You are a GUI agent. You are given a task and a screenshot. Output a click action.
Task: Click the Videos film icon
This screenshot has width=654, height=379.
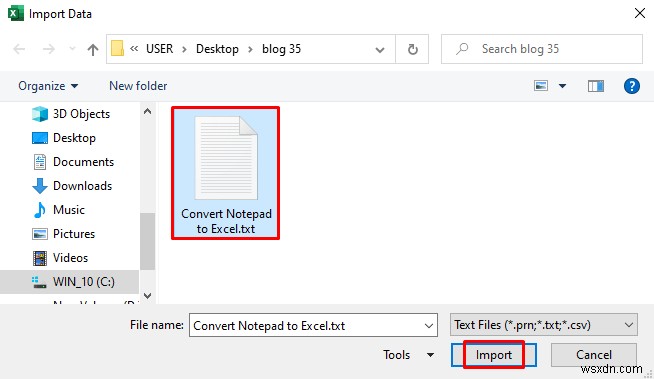coord(40,258)
